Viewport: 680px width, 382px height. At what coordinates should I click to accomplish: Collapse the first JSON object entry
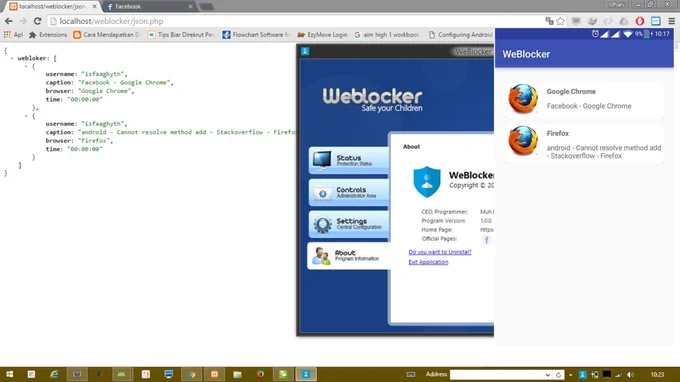pos(26,66)
